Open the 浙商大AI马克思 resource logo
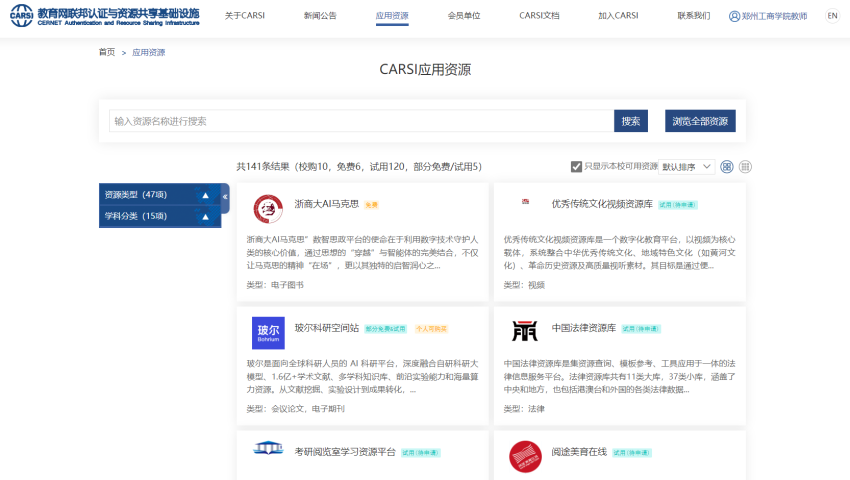Screen dimensions: 850x480 [x=268, y=209]
